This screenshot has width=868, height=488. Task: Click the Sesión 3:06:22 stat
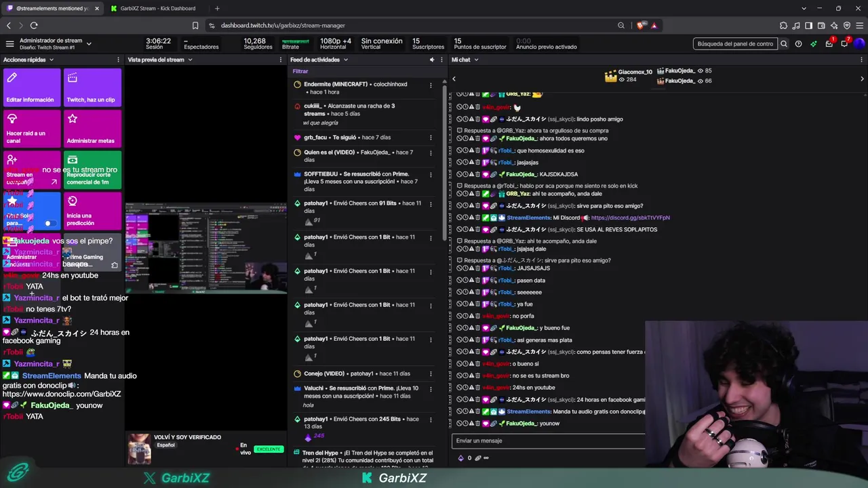[158, 44]
